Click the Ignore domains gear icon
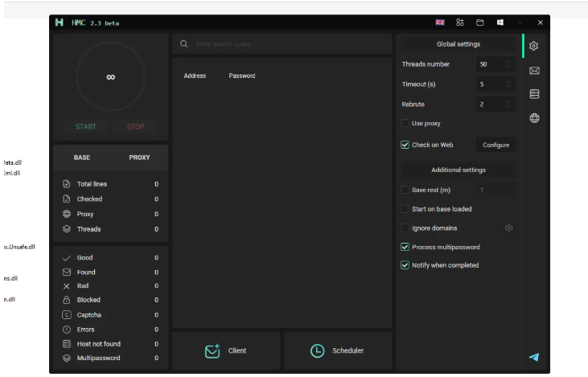Viewport: 588px width, 377px height. [x=508, y=227]
